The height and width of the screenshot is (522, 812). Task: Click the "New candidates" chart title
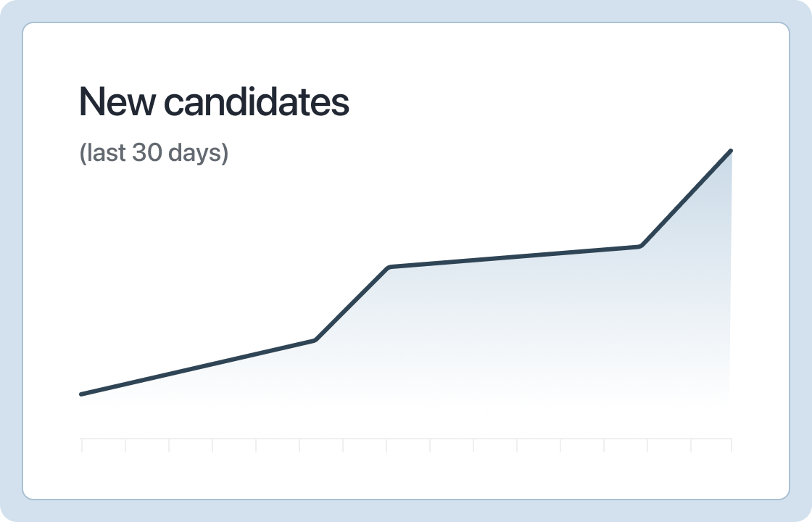pos(214,101)
